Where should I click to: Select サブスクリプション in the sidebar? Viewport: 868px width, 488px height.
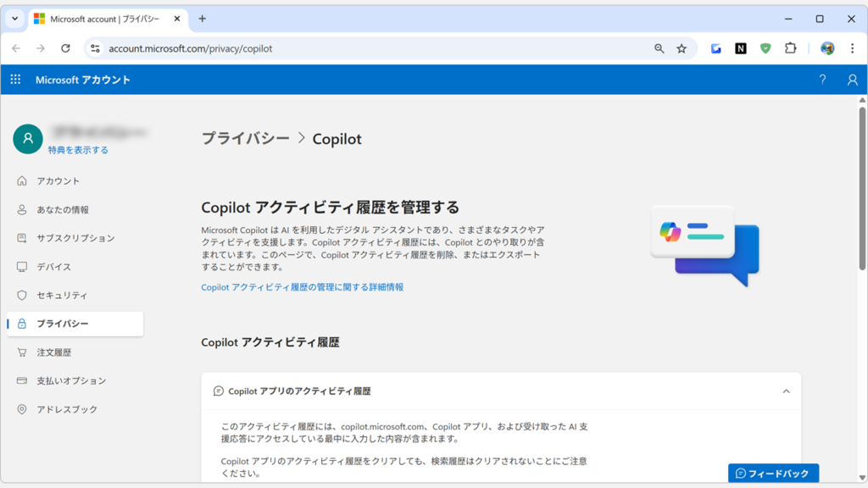(x=75, y=238)
